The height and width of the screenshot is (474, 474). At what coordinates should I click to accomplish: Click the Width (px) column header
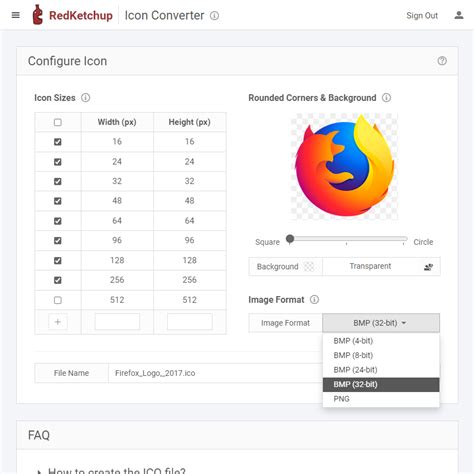point(117,122)
